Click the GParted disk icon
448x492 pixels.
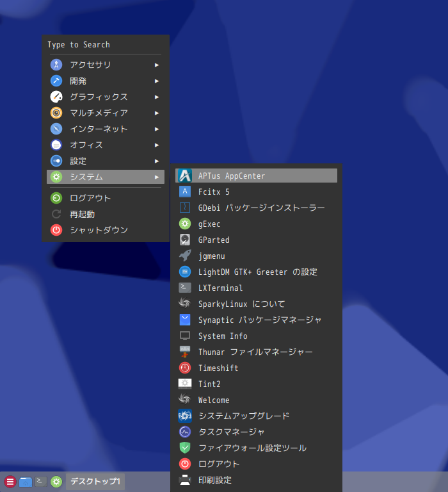(x=185, y=240)
